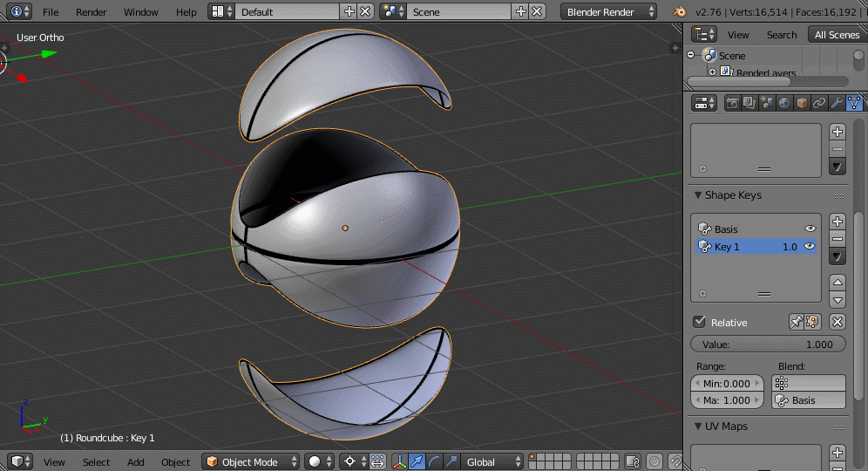Select the scale manipulator icon
Screen dimensions: 868x471
pos(451,461)
